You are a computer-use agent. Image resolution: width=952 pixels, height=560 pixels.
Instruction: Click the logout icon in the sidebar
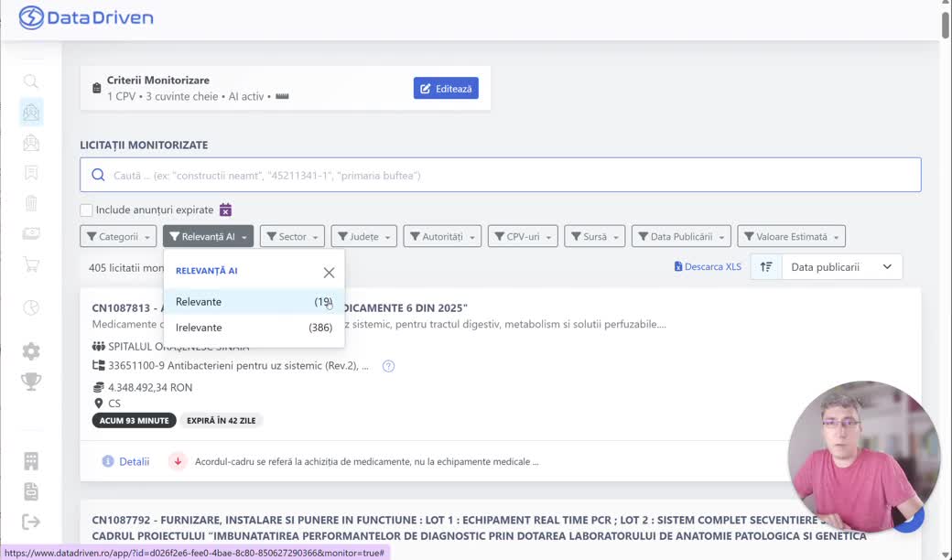(x=31, y=522)
